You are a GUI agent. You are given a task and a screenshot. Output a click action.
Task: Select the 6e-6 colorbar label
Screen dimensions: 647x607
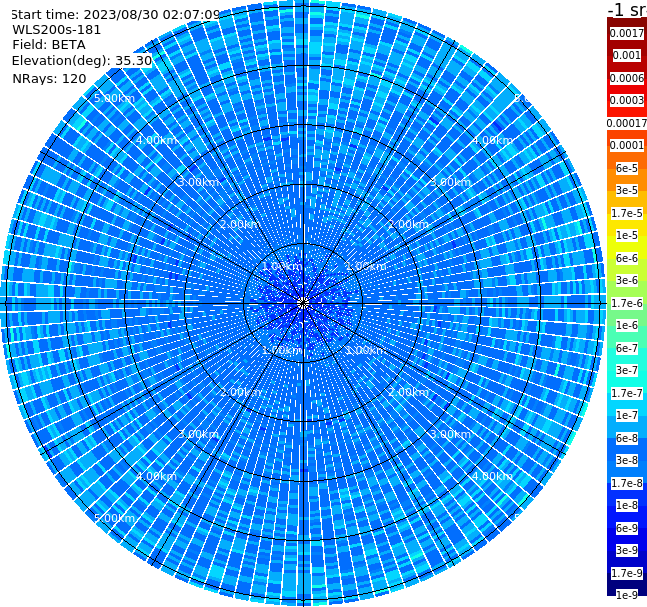coord(627,258)
